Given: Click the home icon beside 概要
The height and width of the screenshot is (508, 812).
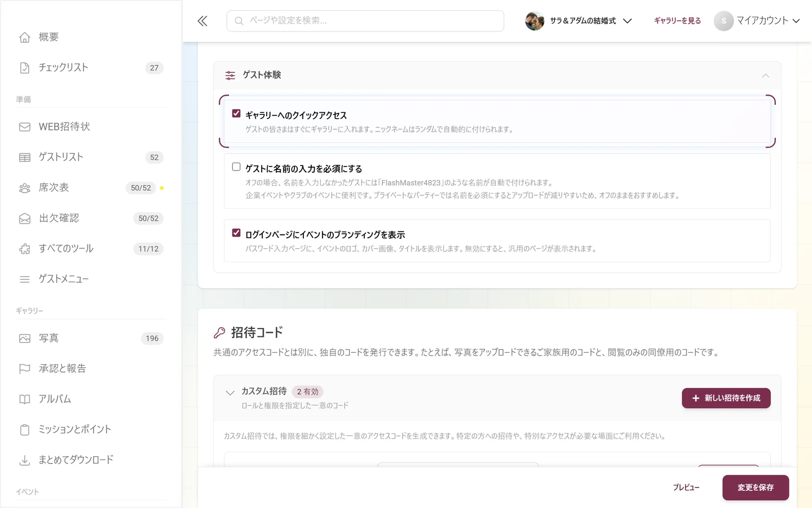Looking at the screenshot, I should tap(25, 37).
